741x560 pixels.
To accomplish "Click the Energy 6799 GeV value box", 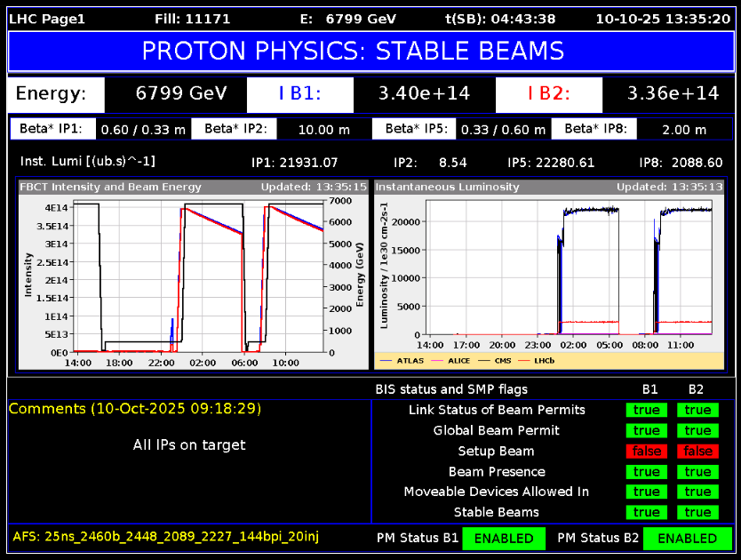I will pos(181,93).
